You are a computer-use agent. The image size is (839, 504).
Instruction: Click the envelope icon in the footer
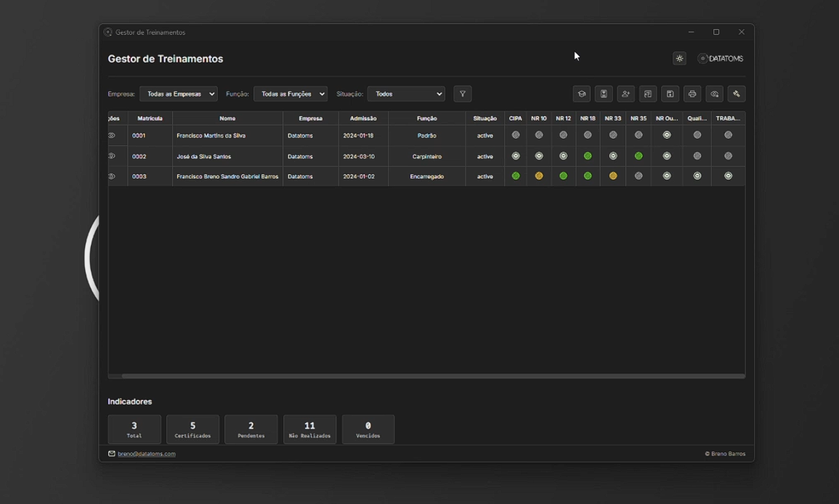[x=111, y=454]
